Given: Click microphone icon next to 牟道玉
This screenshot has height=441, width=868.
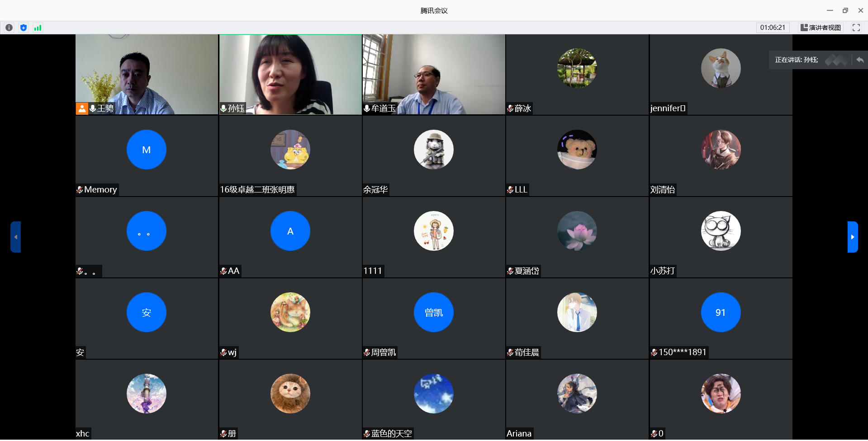Looking at the screenshot, I should [367, 108].
